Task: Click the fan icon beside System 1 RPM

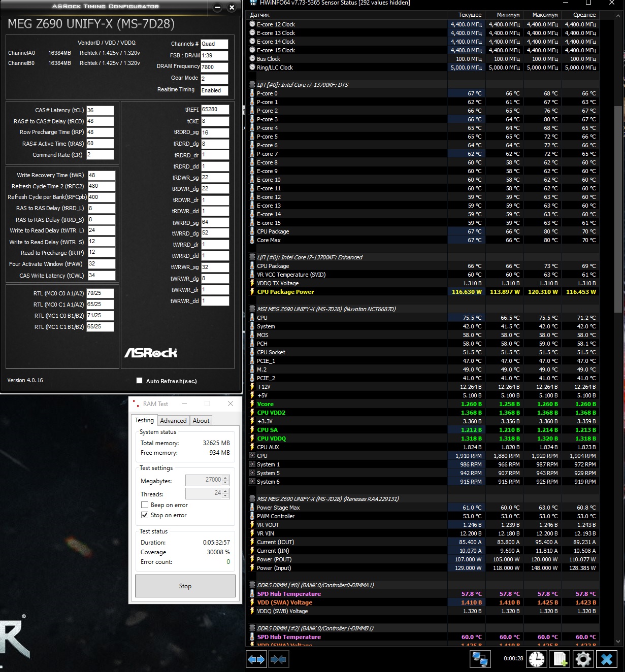Action: (252, 464)
